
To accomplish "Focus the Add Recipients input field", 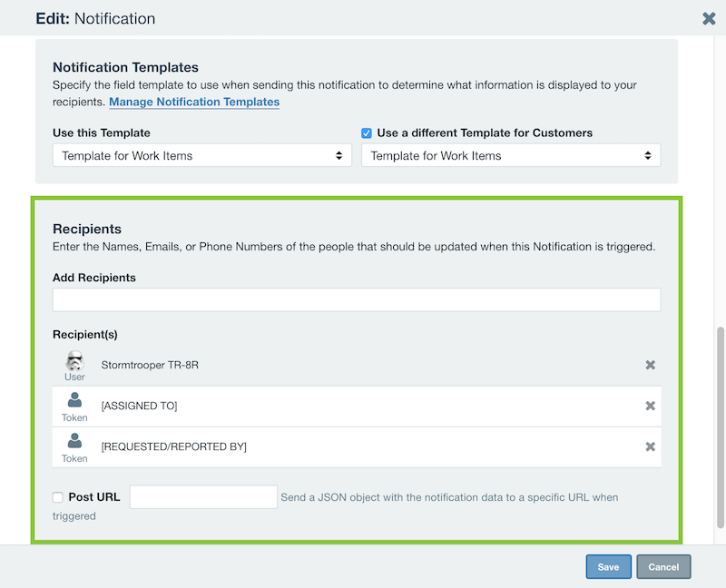I will click(357, 299).
